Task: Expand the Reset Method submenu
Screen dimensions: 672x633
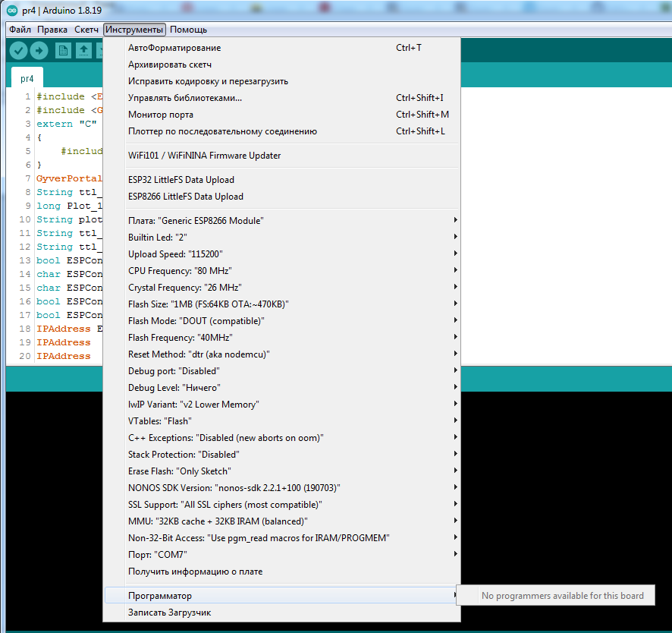Action: pos(281,354)
